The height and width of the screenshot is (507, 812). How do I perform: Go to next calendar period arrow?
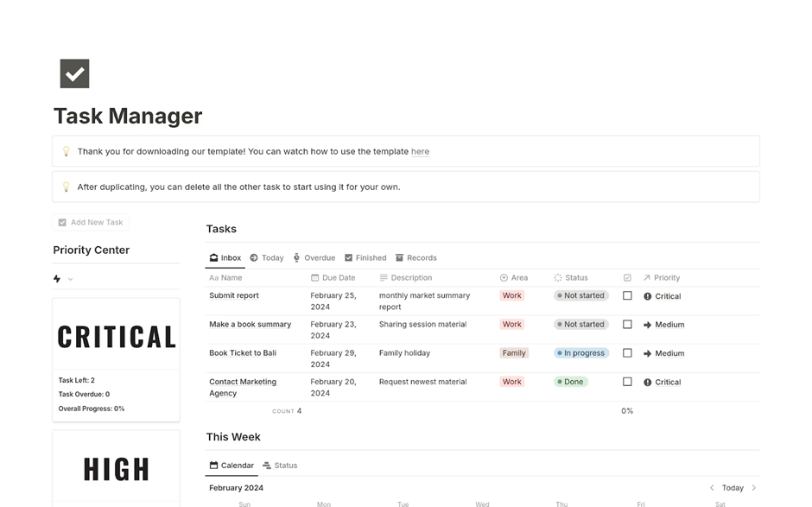pyautogui.click(x=753, y=488)
